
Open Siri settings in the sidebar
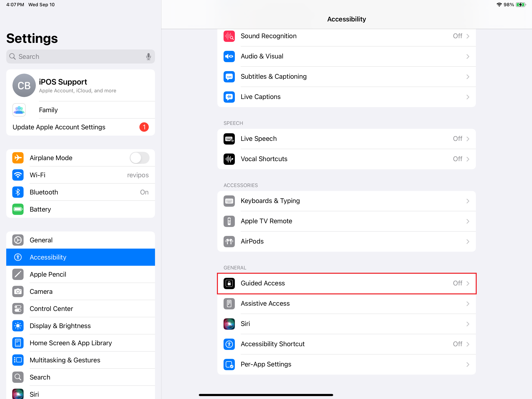[81, 393]
